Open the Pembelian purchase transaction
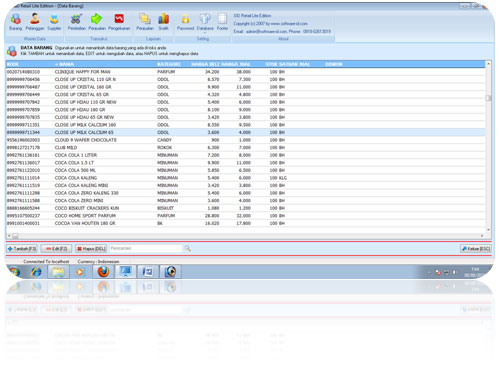The image size is (499, 373). tap(77, 22)
